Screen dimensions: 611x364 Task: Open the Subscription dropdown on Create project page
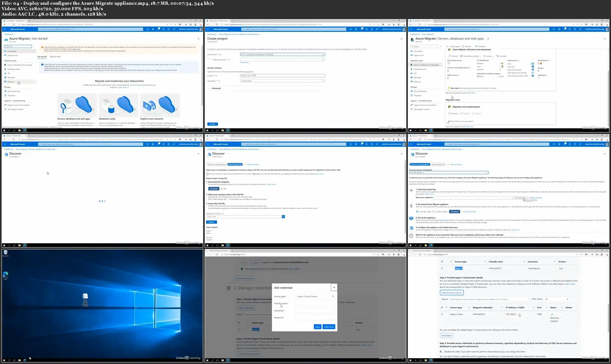point(282,54)
